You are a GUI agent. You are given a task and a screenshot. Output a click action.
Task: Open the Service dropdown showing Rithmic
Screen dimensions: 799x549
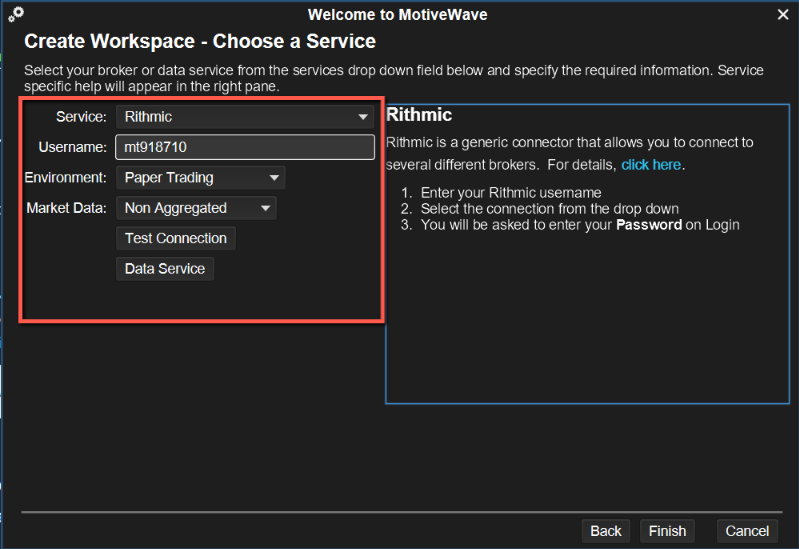tap(245, 117)
